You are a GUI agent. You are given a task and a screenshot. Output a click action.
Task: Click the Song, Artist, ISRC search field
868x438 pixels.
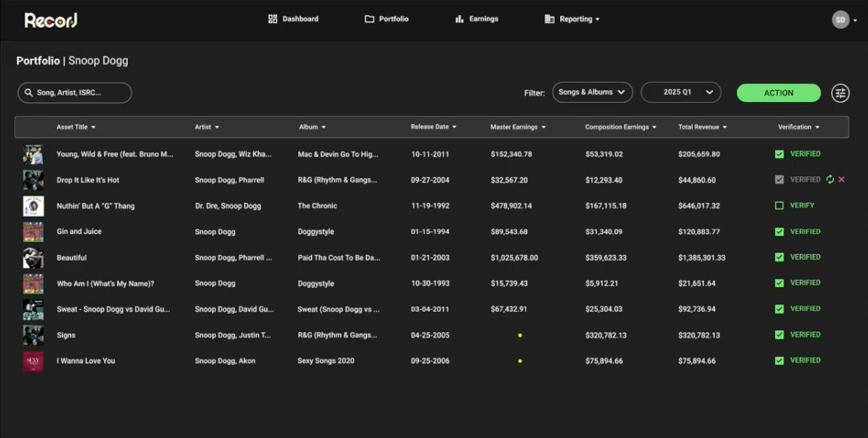click(x=74, y=93)
